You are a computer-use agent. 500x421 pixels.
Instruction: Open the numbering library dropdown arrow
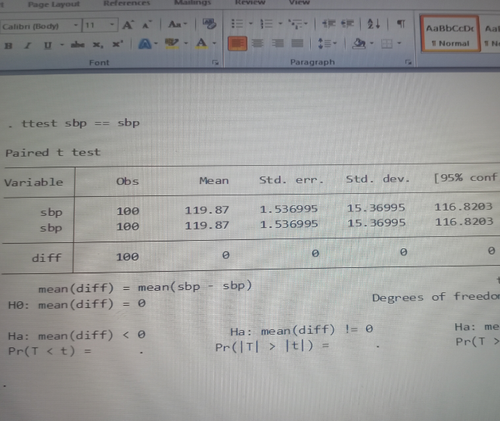pos(280,23)
